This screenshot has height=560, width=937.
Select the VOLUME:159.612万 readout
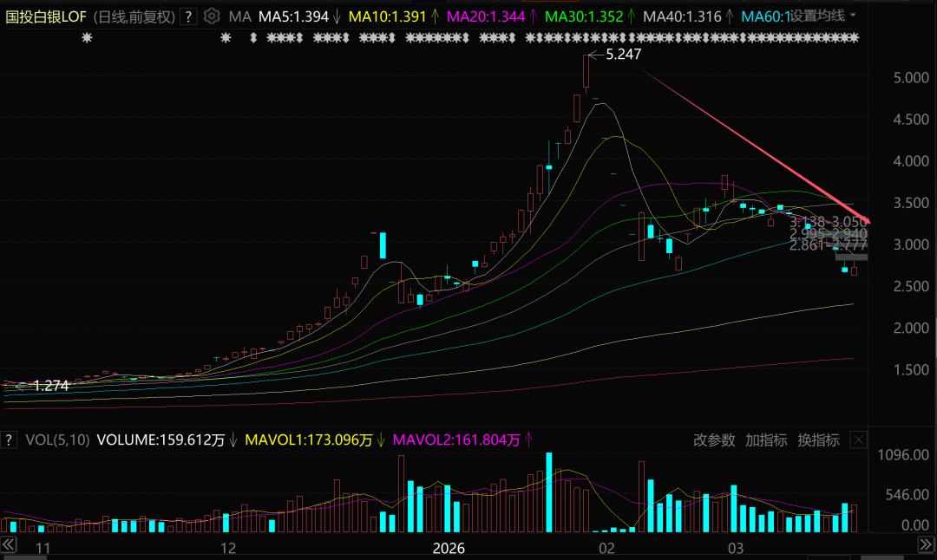[161, 440]
